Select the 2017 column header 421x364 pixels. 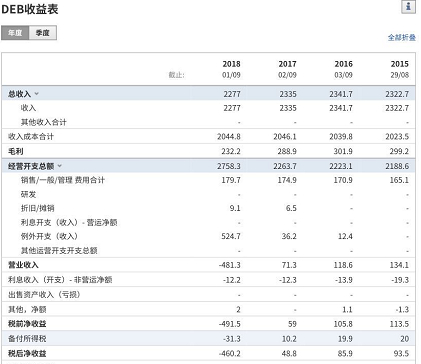pos(287,64)
